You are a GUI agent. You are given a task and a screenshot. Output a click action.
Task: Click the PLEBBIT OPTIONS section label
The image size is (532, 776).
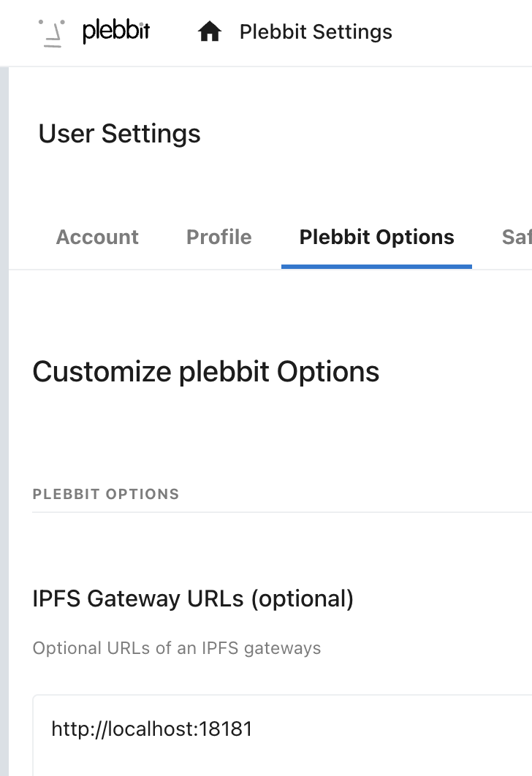(x=106, y=494)
